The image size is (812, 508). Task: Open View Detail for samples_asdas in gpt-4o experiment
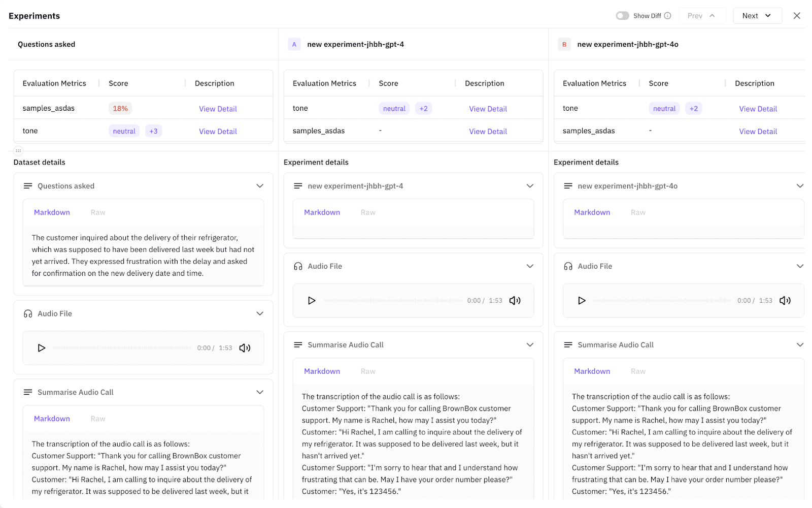click(758, 131)
